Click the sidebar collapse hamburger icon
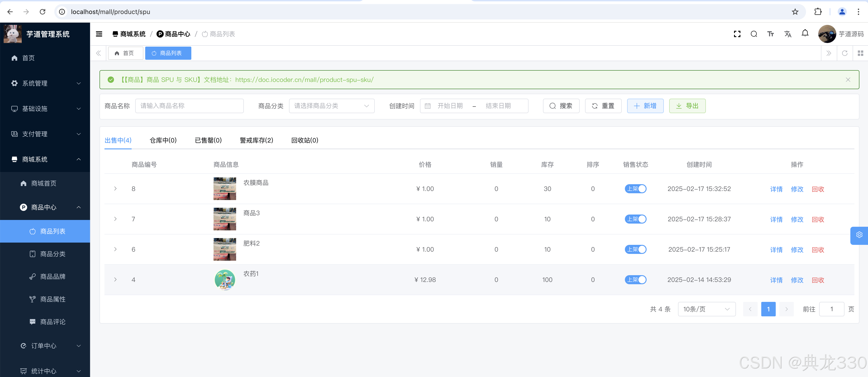This screenshot has width=868, height=377. pos(99,34)
